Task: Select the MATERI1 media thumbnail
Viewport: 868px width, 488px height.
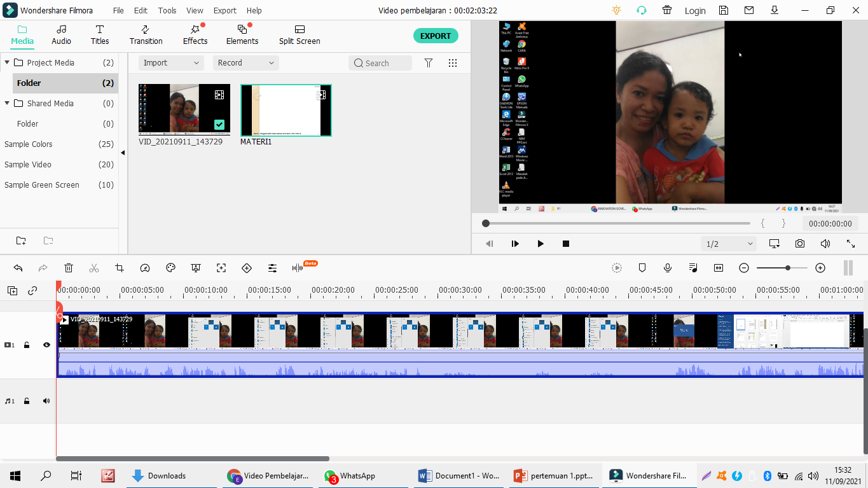Action: (x=286, y=110)
